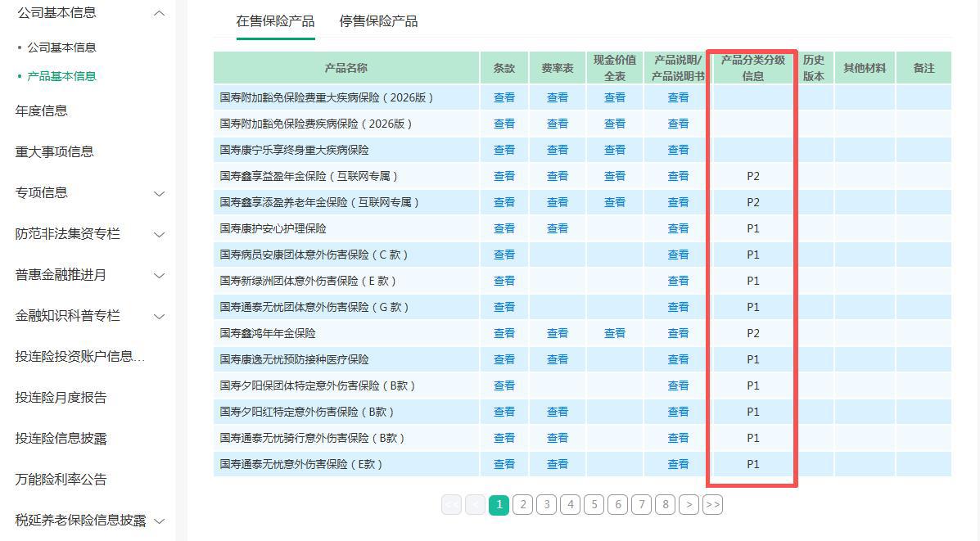Expand the 普惠金融推进月 menu
Viewport: 980px width, 541px height.
pyautogui.click(x=160, y=275)
